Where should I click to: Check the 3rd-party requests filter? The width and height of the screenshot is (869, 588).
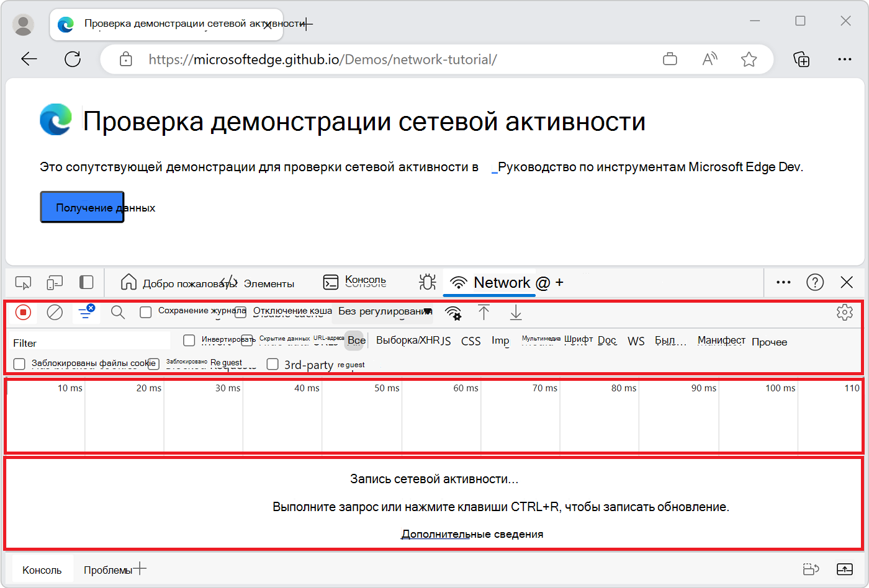point(272,364)
